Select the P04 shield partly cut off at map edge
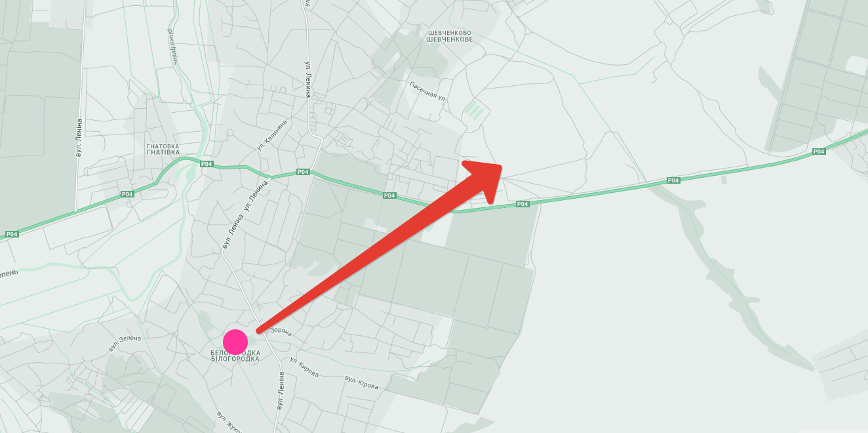 [x=11, y=234]
